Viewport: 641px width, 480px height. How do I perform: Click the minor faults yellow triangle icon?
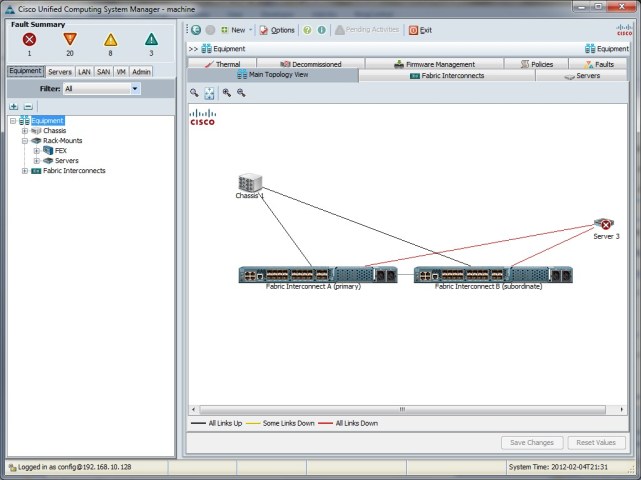[x=110, y=40]
